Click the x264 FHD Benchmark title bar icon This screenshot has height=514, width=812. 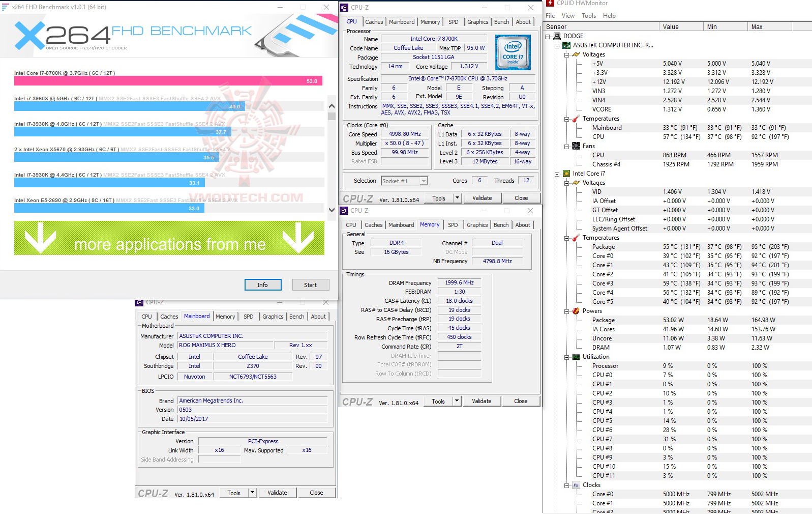click(5, 7)
